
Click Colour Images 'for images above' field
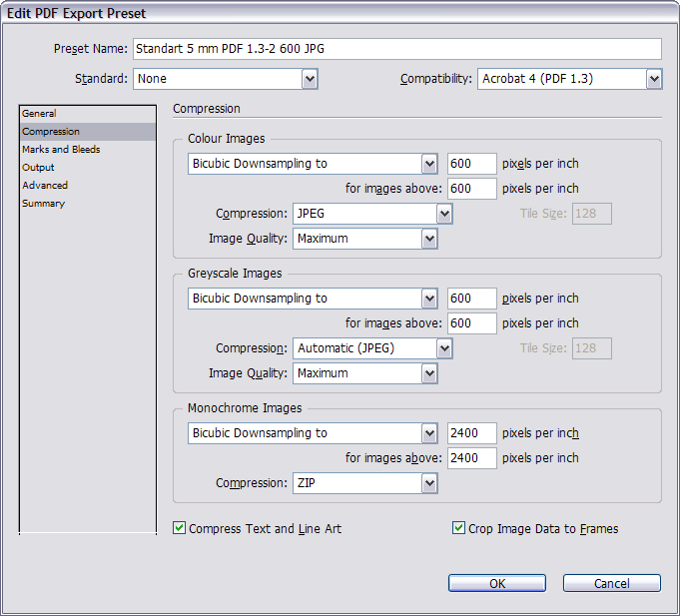click(x=472, y=189)
